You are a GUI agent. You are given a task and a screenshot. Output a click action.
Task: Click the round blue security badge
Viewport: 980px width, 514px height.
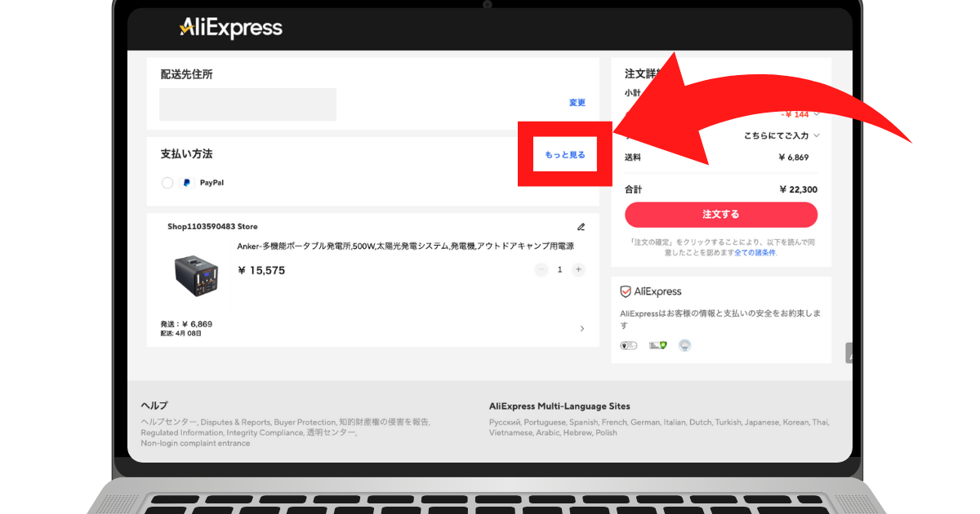(x=685, y=345)
